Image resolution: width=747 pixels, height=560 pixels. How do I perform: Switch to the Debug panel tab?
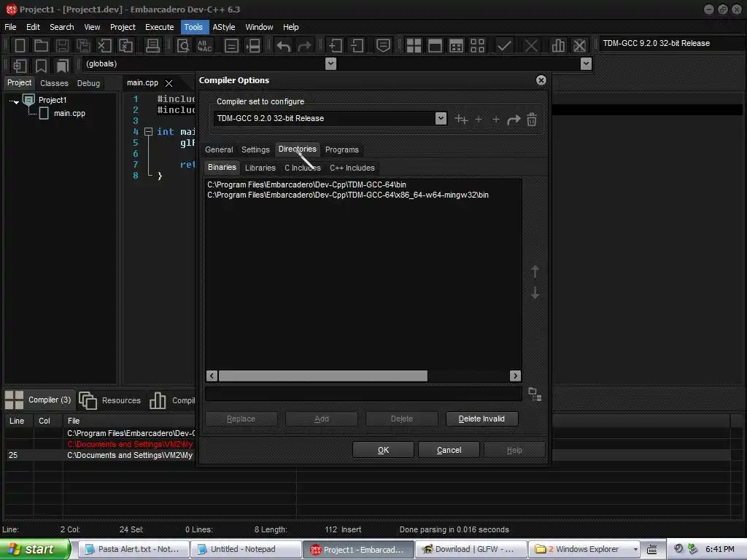click(88, 83)
